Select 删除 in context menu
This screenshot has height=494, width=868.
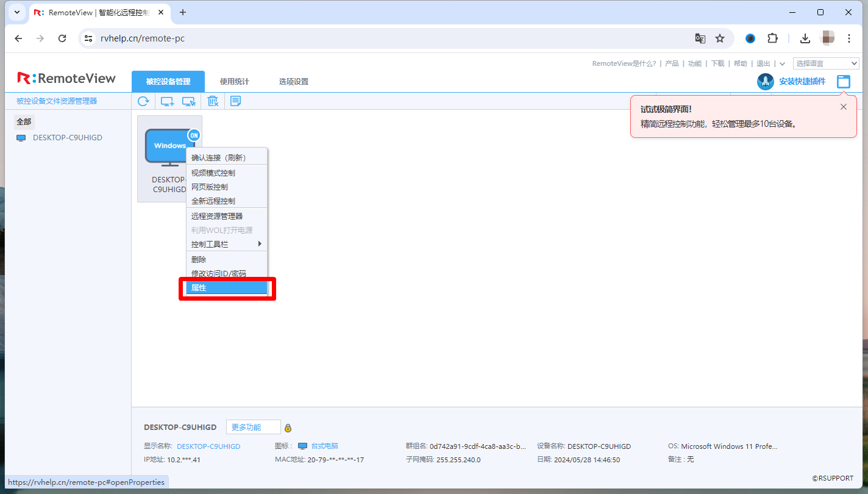[227, 259]
